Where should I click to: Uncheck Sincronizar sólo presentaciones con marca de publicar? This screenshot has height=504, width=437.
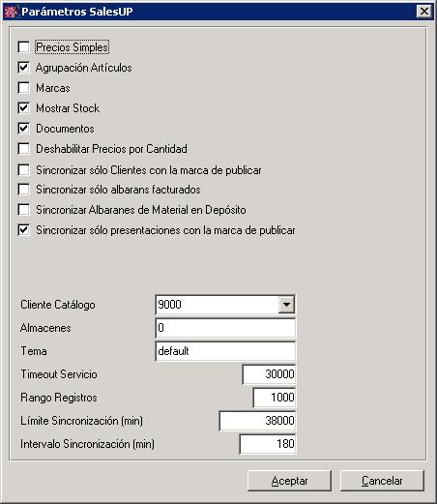tap(24, 230)
